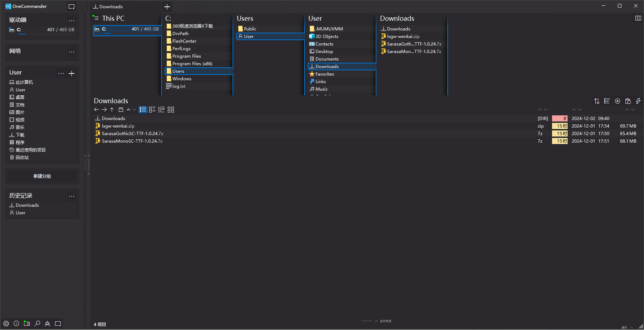Navigate back with the left arrow
The image size is (644, 330).
(x=96, y=110)
